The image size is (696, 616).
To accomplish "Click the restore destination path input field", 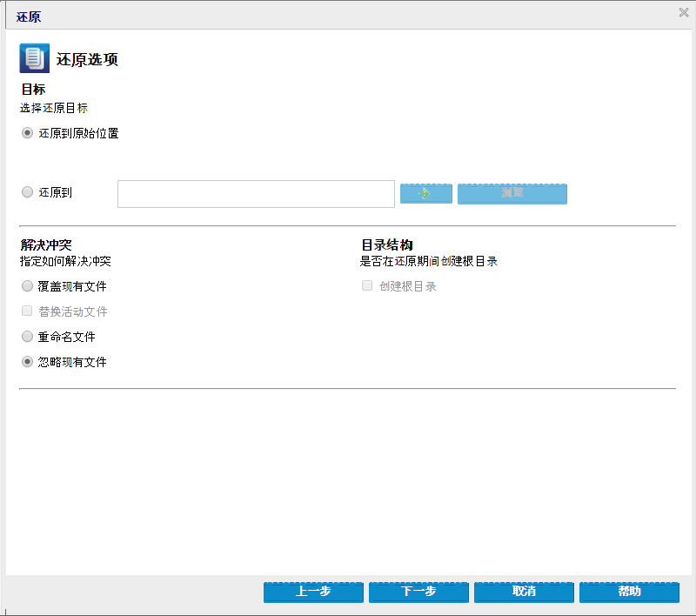I will coord(256,194).
